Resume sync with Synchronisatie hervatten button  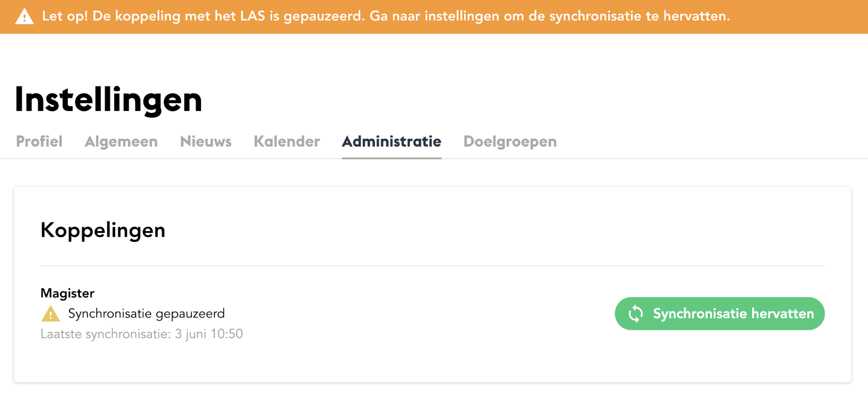(720, 313)
